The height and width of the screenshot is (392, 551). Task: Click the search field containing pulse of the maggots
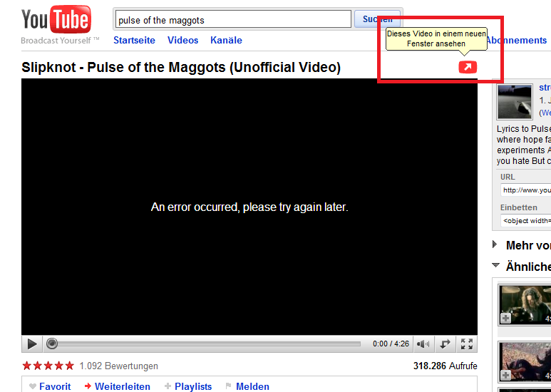pyautogui.click(x=233, y=19)
